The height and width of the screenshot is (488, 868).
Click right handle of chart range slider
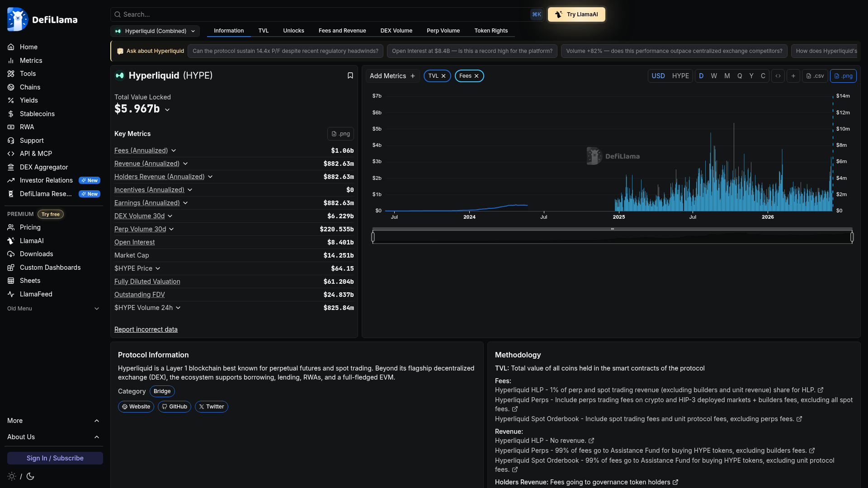point(852,237)
